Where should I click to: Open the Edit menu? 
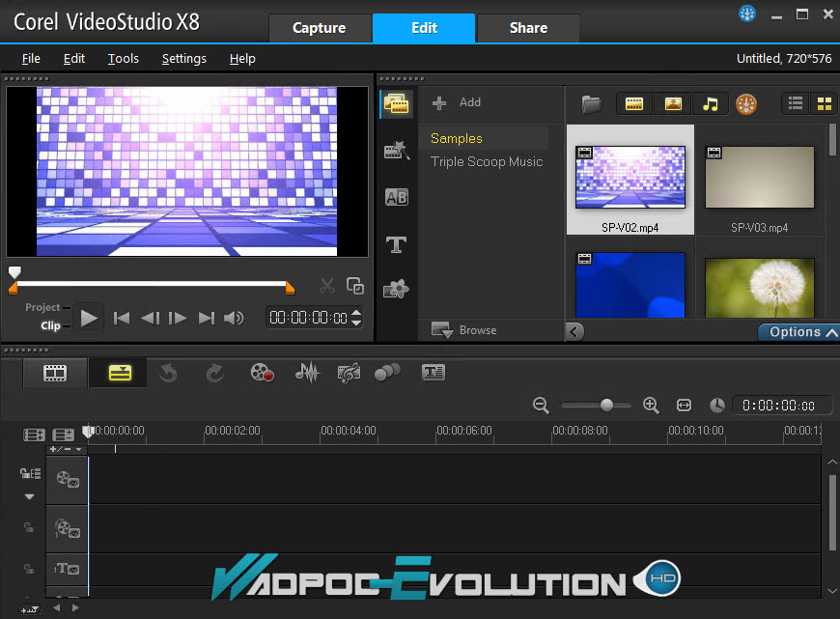coord(74,58)
